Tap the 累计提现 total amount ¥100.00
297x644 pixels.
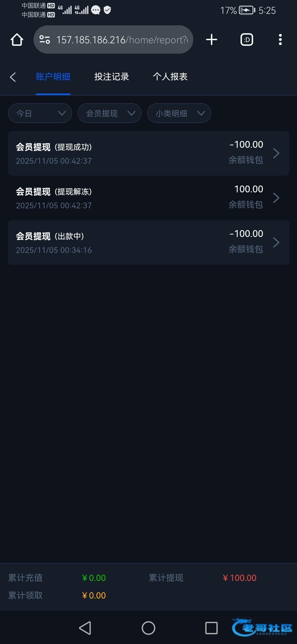[239, 578]
